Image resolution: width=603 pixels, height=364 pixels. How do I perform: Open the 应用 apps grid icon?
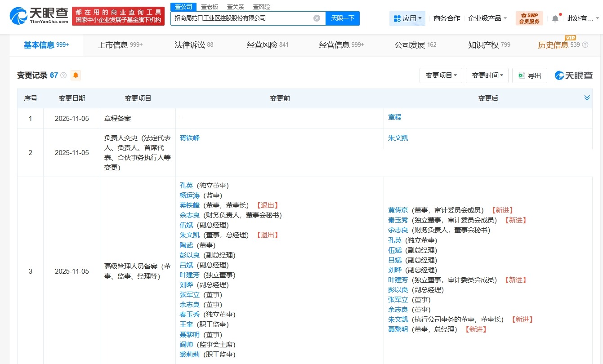click(397, 18)
